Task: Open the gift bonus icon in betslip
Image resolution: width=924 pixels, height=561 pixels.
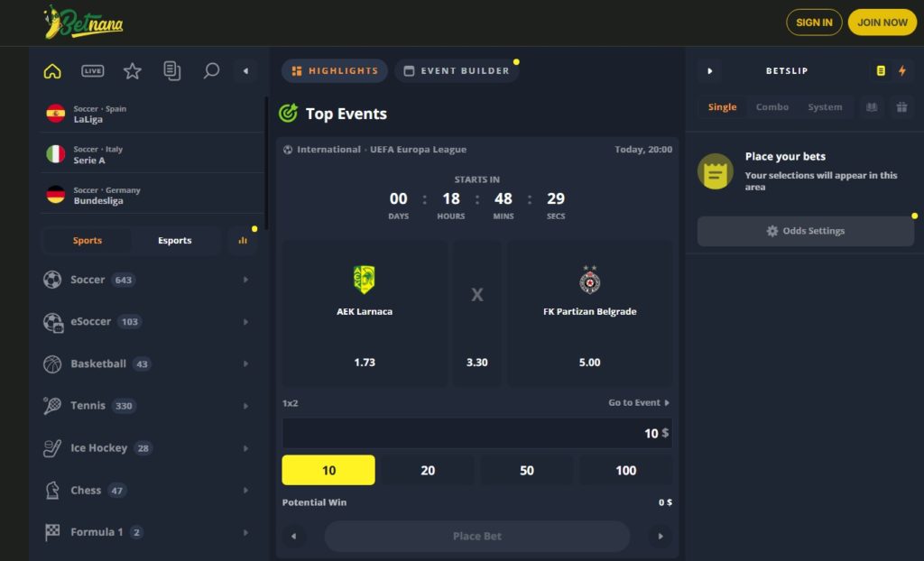Action: tap(901, 107)
